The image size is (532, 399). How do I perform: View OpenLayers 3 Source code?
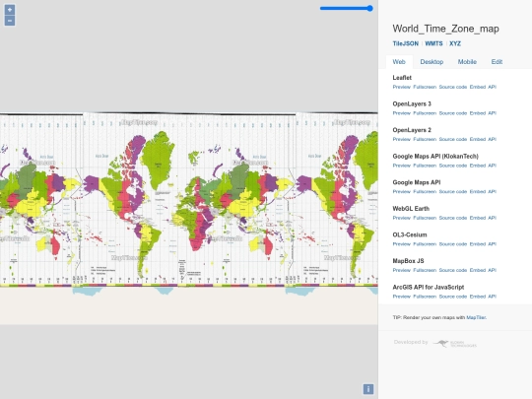(453, 113)
